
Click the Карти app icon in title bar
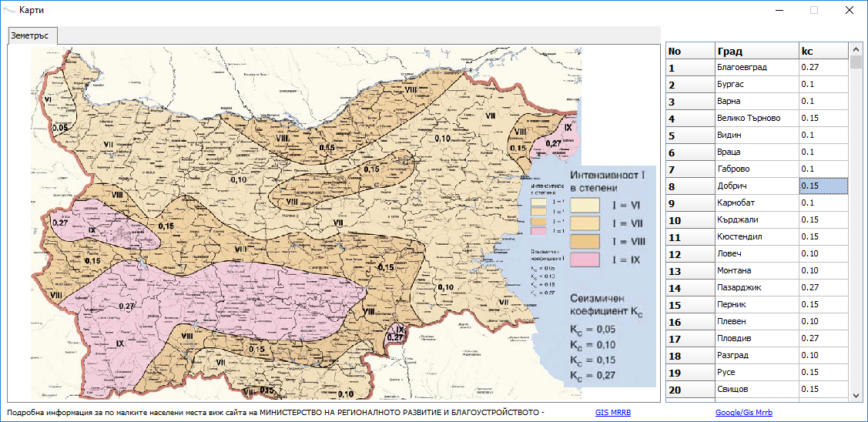click(9, 10)
